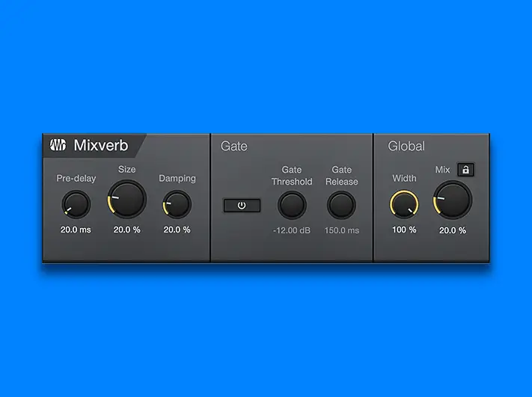Click the 20.0 % value under Damping
The image size is (532, 397).
pyautogui.click(x=177, y=230)
